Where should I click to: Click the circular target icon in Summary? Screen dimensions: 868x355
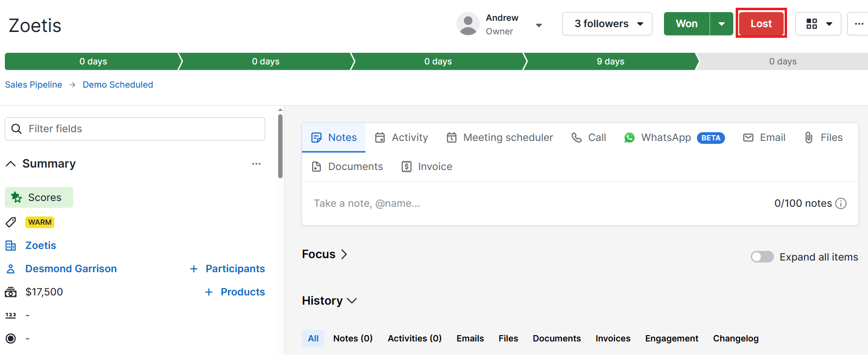click(11, 339)
